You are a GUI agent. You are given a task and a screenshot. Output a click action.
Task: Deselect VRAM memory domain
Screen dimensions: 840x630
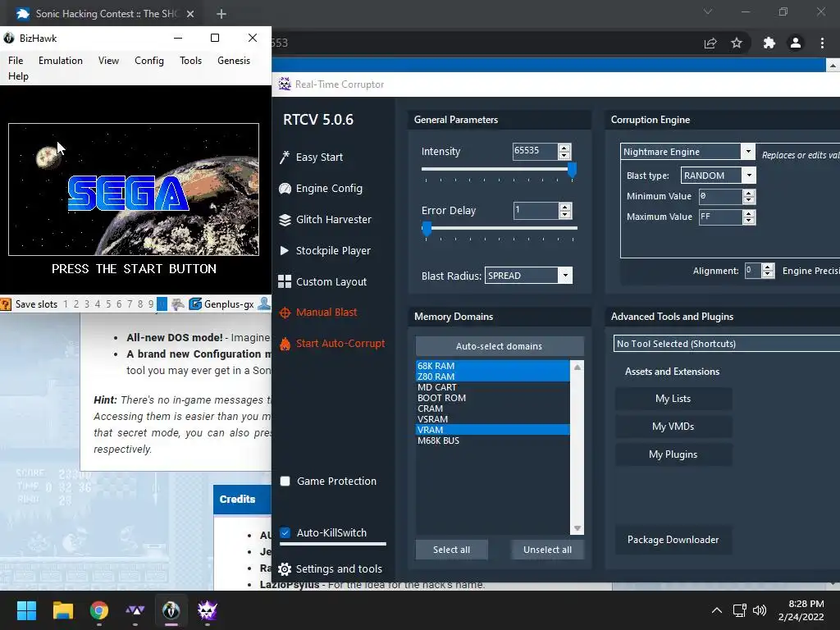click(493, 430)
